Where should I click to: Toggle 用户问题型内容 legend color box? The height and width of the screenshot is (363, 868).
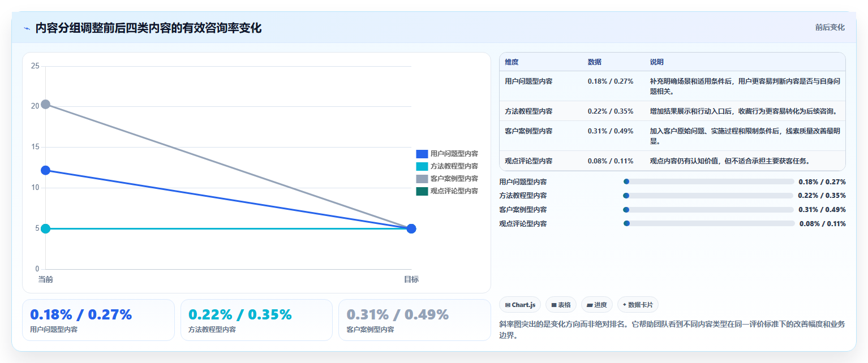click(422, 154)
